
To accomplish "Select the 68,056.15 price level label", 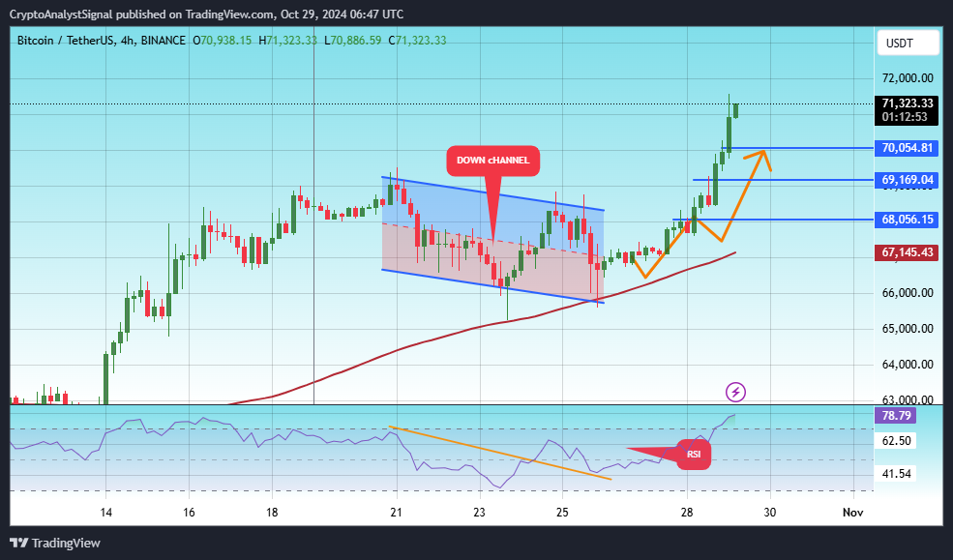I will [907, 220].
